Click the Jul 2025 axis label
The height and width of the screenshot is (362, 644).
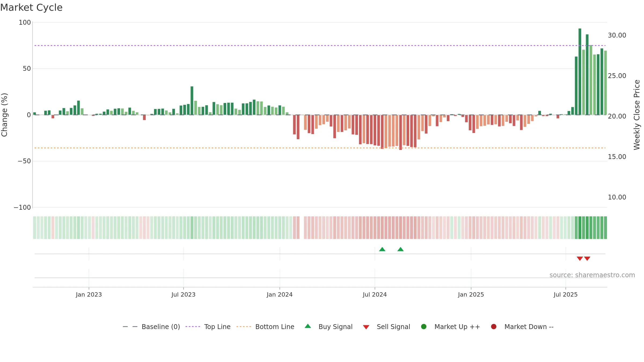[x=566, y=295]
